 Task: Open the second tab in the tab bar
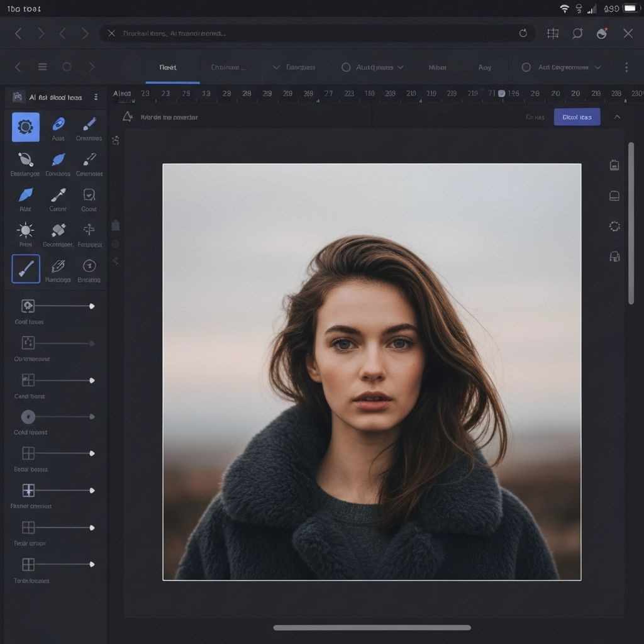[x=228, y=67]
